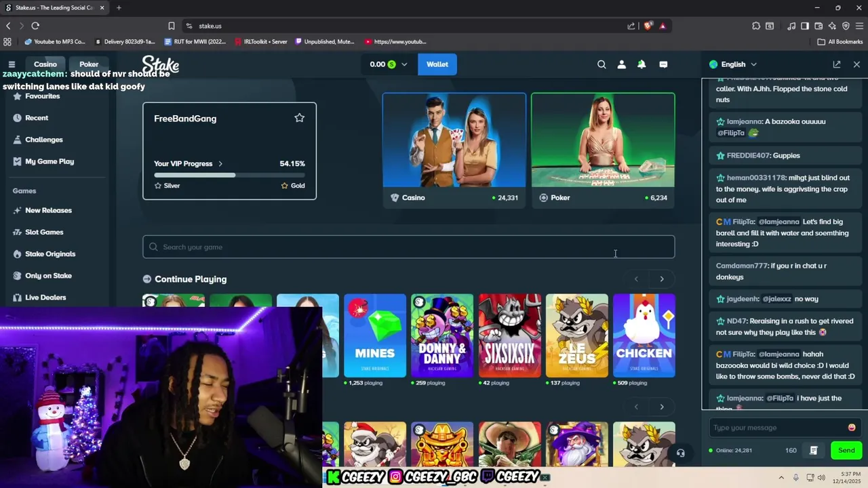The height and width of the screenshot is (488, 868).
Task: Click the Search your game field
Action: click(409, 247)
